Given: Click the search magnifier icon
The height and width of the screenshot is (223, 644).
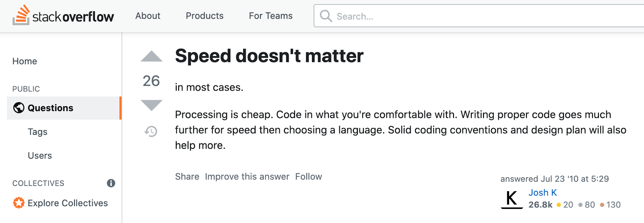Looking at the screenshot, I should coord(326,16).
